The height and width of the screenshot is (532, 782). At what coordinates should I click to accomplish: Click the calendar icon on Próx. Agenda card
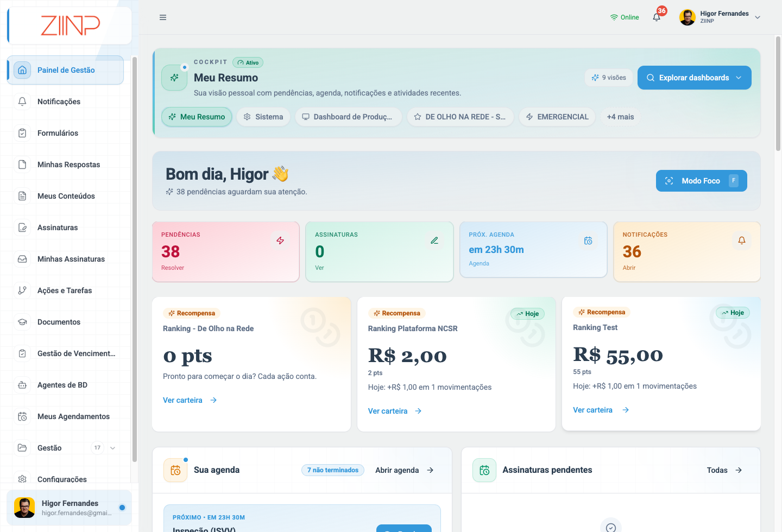588,240
